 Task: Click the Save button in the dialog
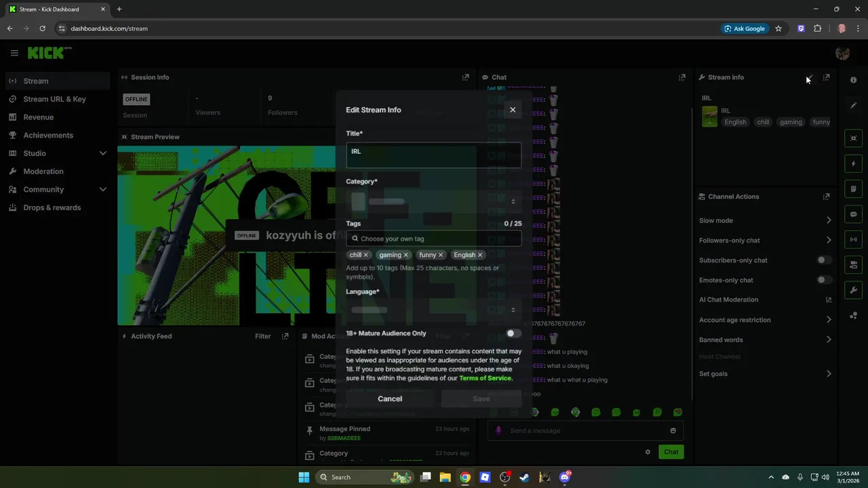(481, 399)
